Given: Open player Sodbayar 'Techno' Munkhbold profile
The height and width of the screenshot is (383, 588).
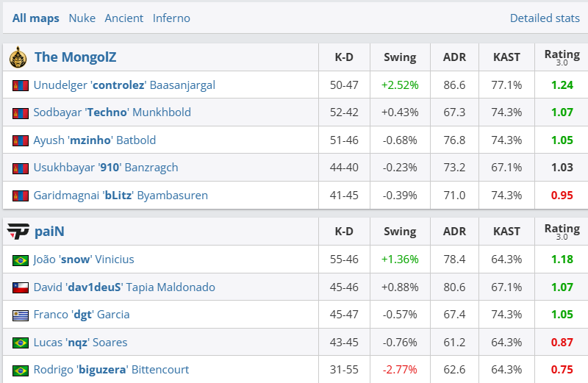Looking at the screenshot, I should click(x=112, y=112).
